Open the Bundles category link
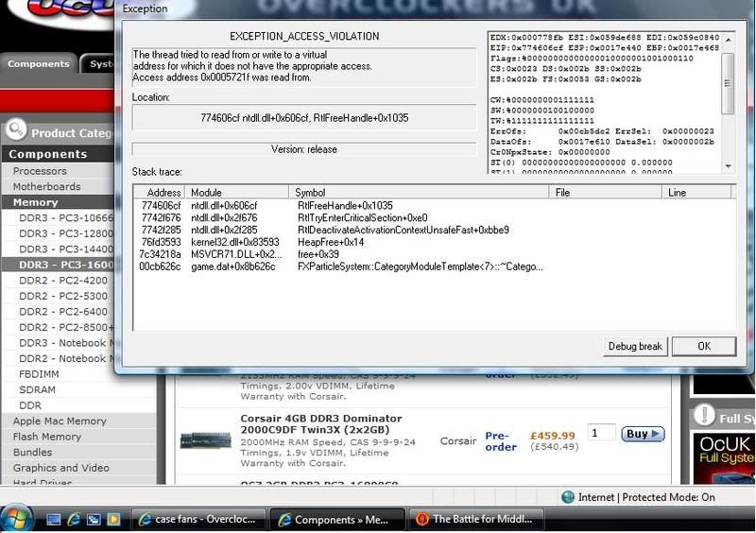 pos(32,452)
